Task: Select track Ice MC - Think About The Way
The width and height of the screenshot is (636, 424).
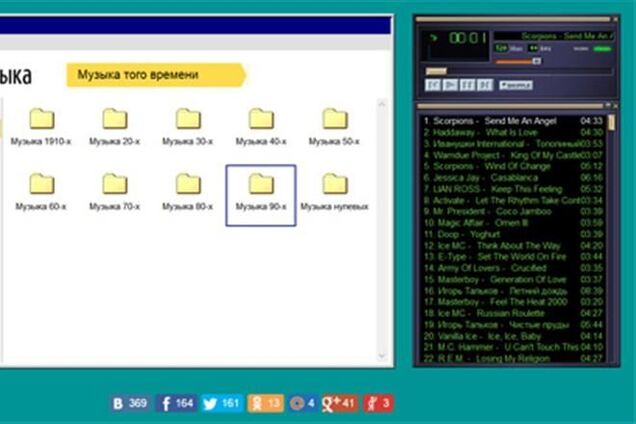Action: coord(513,245)
